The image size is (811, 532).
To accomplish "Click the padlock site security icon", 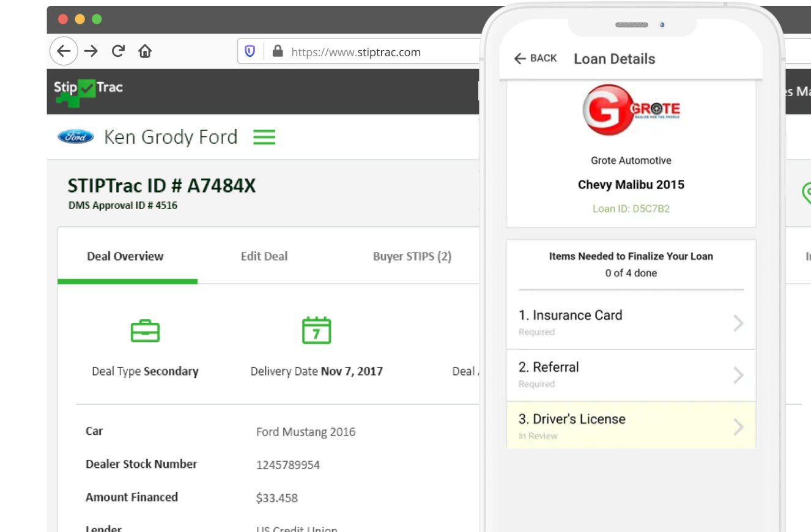I will tap(278, 51).
